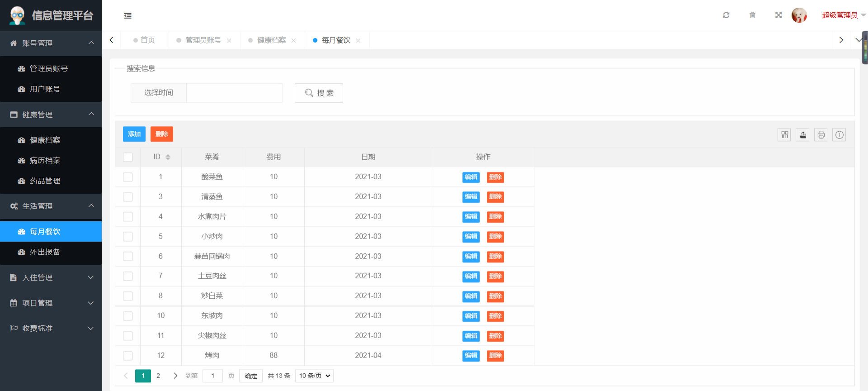This screenshot has height=391, width=868.
Task: Click the page number jump input field
Action: click(x=212, y=376)
